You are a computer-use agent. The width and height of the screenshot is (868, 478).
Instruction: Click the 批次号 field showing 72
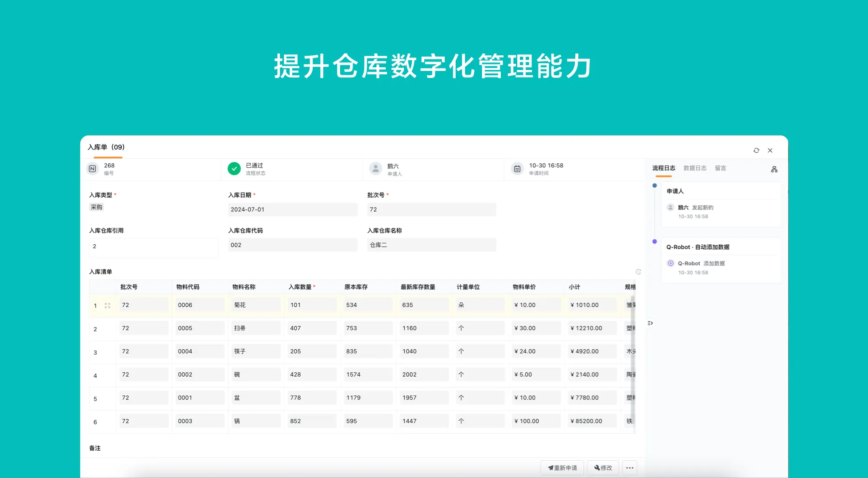pyautogui.click(x=431, y=209)
